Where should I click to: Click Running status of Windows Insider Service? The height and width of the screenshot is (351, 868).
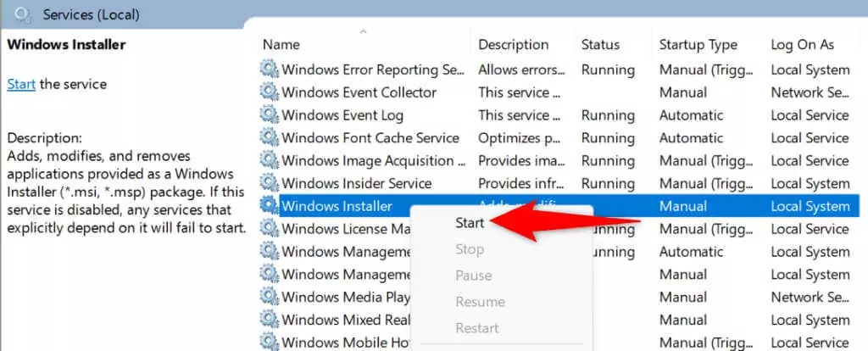(x=608, y=183)
